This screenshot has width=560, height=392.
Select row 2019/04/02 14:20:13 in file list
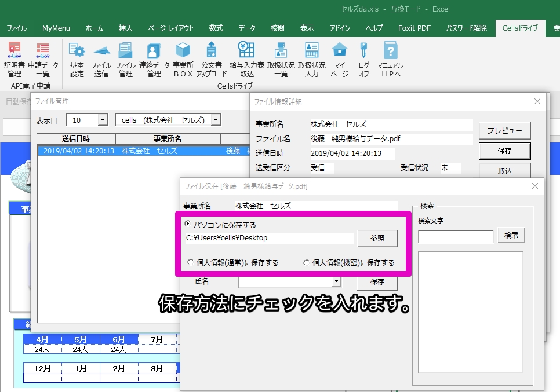(x=144, y=151)
